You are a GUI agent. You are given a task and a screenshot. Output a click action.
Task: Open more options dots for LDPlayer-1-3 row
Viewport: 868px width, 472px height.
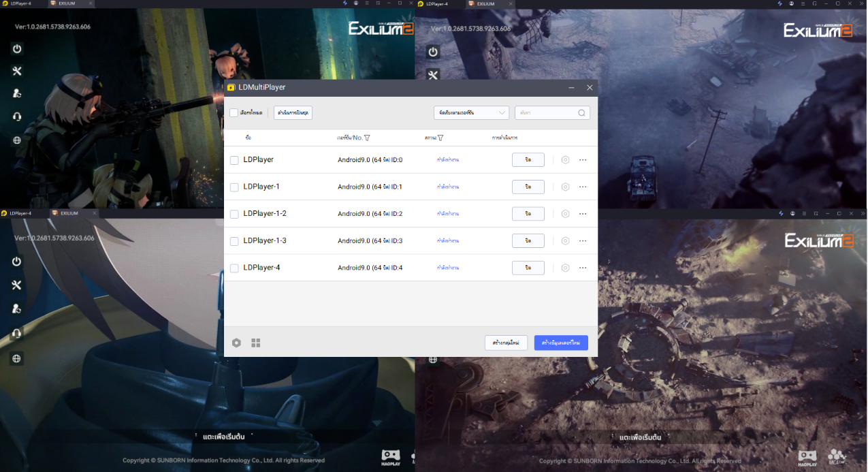click(583, 240)
